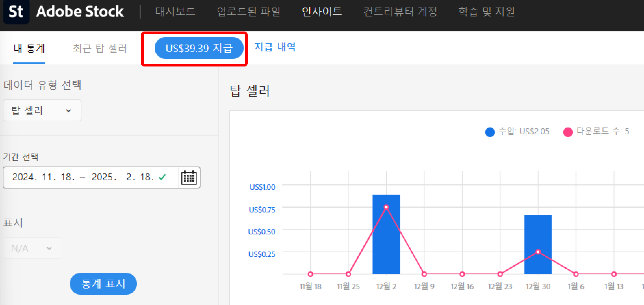Click the 표시 label
The height and width of the screenshot is (305, 644).
point(13,222)
